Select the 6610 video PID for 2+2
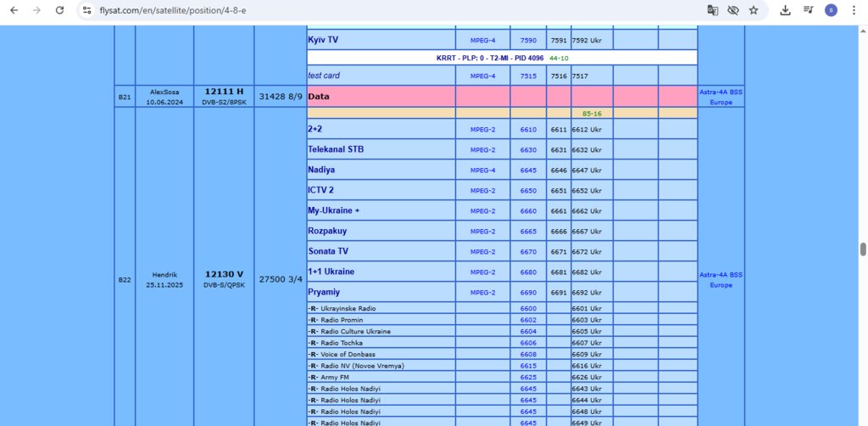 [x=528, y=130]
